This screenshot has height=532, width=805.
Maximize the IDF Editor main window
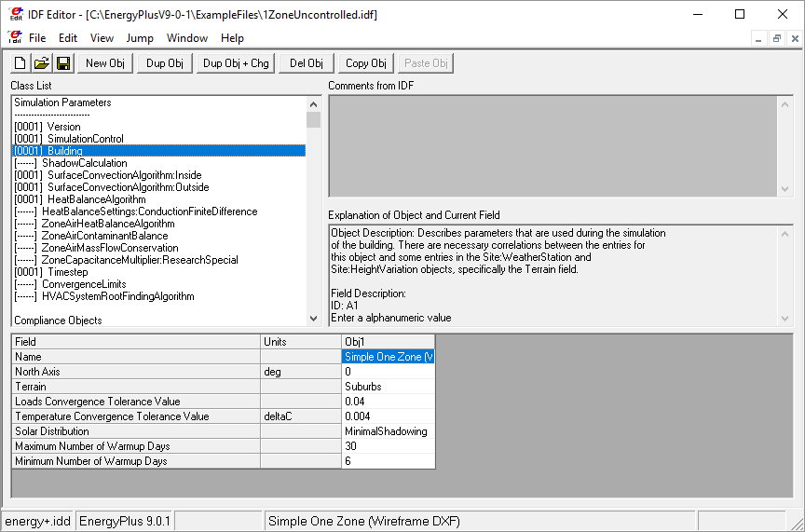point(740,14)
